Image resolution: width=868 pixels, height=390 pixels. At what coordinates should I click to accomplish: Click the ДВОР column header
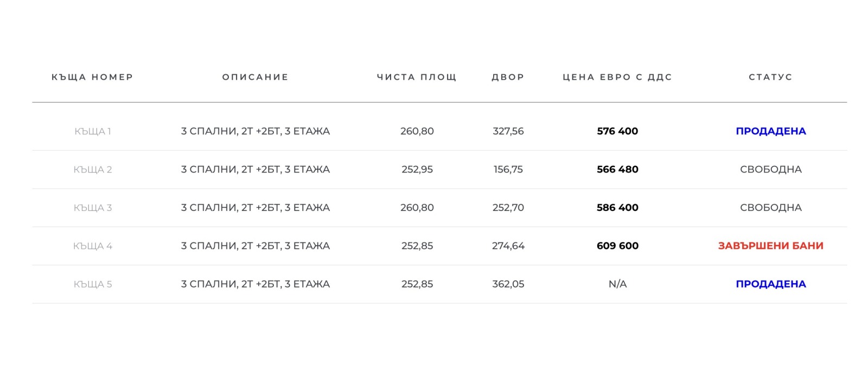coord(508,77)
